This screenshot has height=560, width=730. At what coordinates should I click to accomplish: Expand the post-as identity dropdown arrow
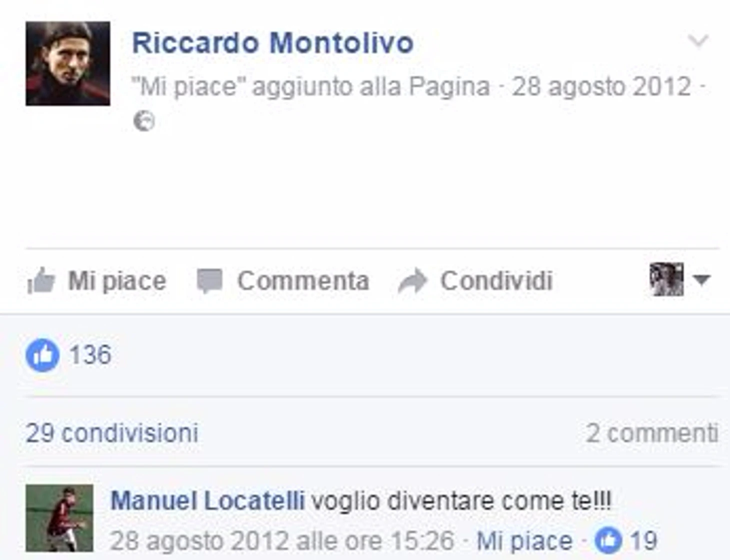coord(702,280)
